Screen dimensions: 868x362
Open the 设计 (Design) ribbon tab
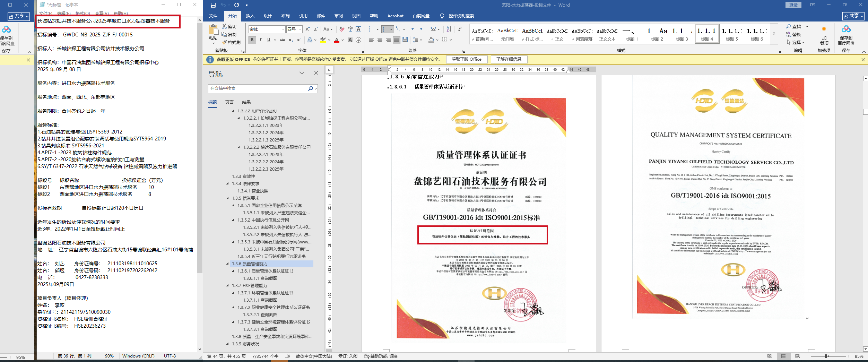[x=268, y=16]
